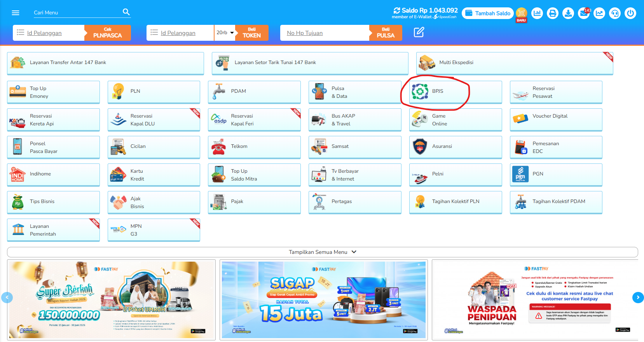The height and width of the screenshot is (342, 644).
Task: Click the download icon in header
Action: 568,13
